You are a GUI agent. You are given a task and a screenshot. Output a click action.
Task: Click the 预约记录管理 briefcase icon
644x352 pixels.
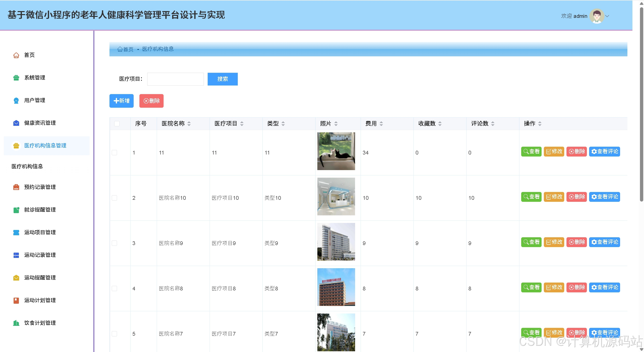point(16,187)
